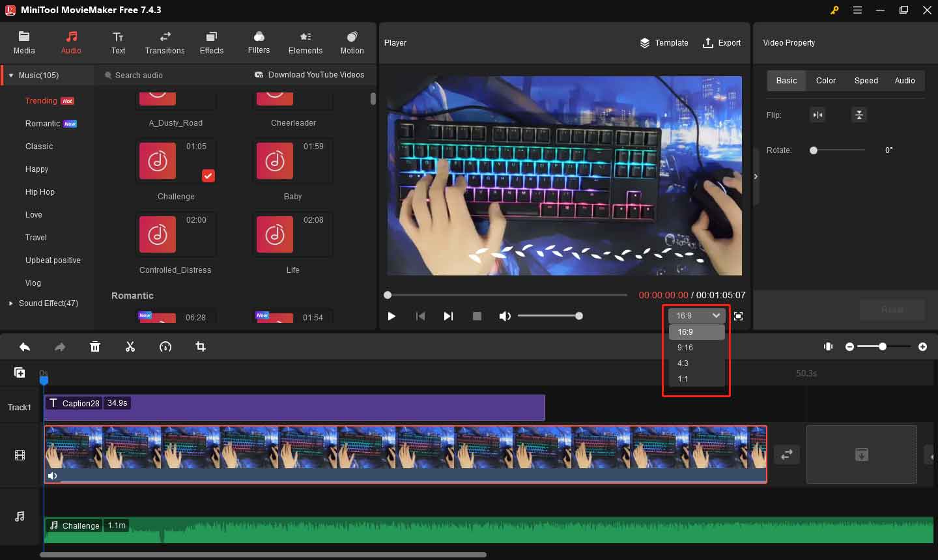
Task: Select the Vlog music category
Action: [33, 283]
